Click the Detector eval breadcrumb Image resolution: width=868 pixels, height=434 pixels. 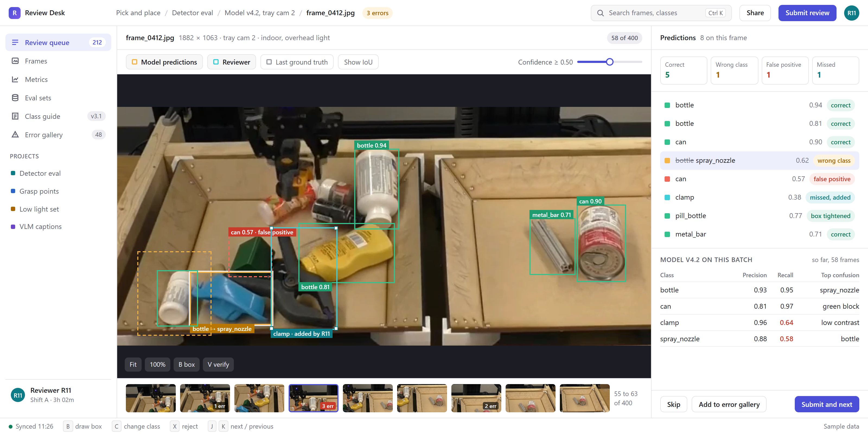tap(192, 13)
